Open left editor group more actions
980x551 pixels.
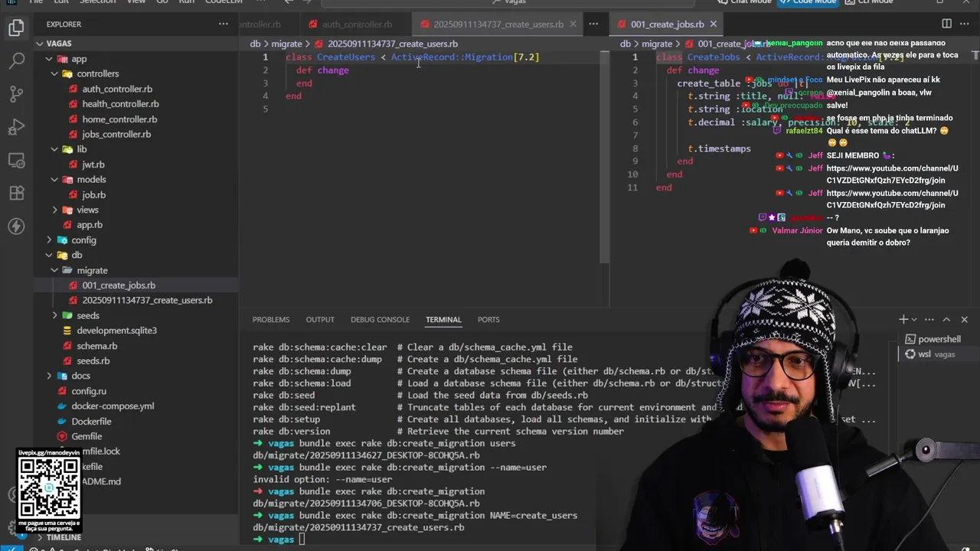[593, 24]
